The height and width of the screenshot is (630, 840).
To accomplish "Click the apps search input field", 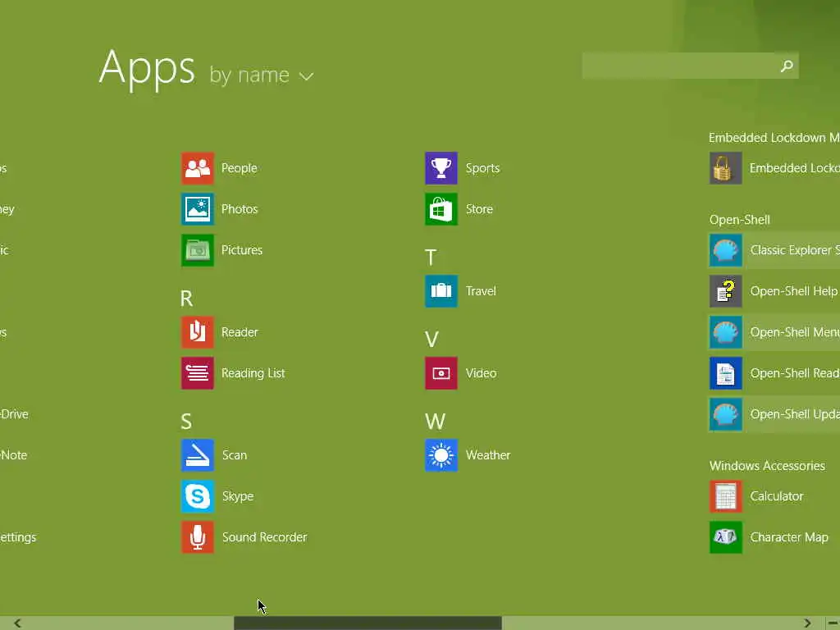I will [x=690, y=66].
